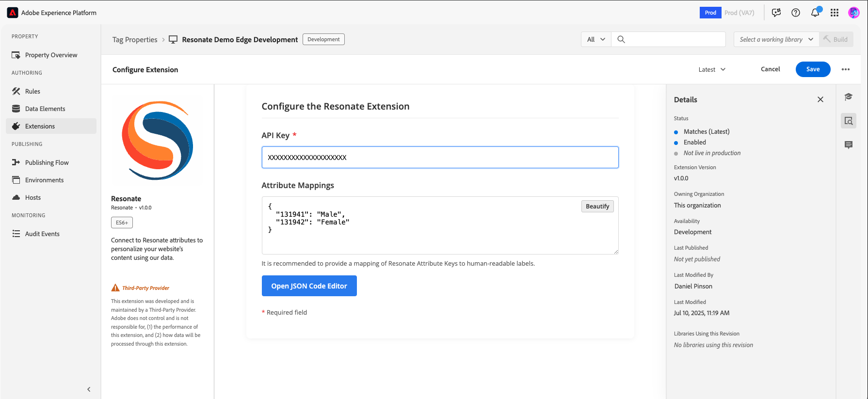Click the Resonate Demo Edge Development title
This screenshot has height=399, width=868.
tap(240, 40)
